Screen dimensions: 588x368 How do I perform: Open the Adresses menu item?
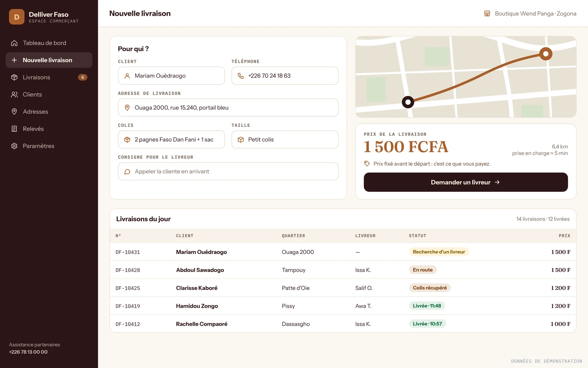49,112
